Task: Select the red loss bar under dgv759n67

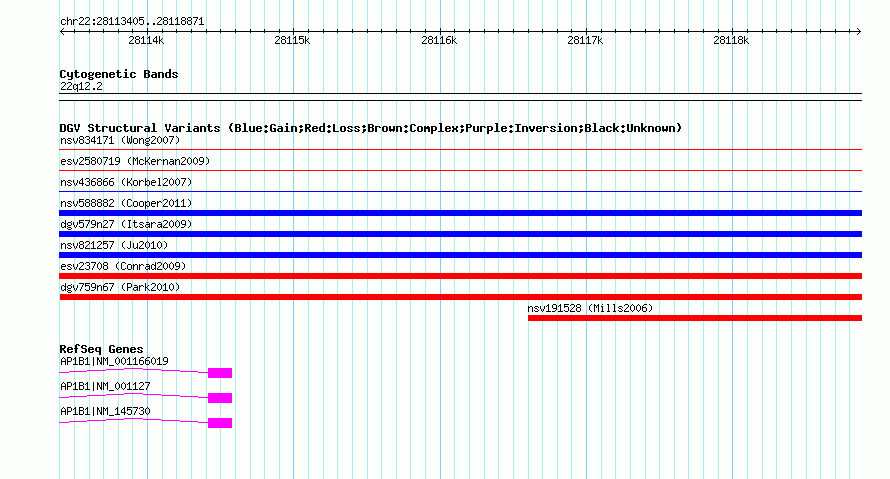Action: pos(460,297)
